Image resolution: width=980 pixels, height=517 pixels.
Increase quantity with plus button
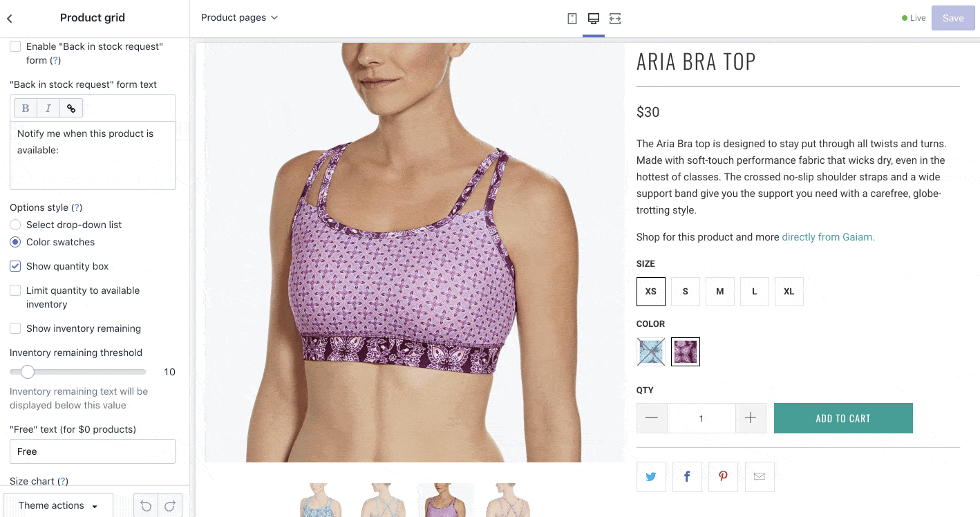tap(751, 418)
